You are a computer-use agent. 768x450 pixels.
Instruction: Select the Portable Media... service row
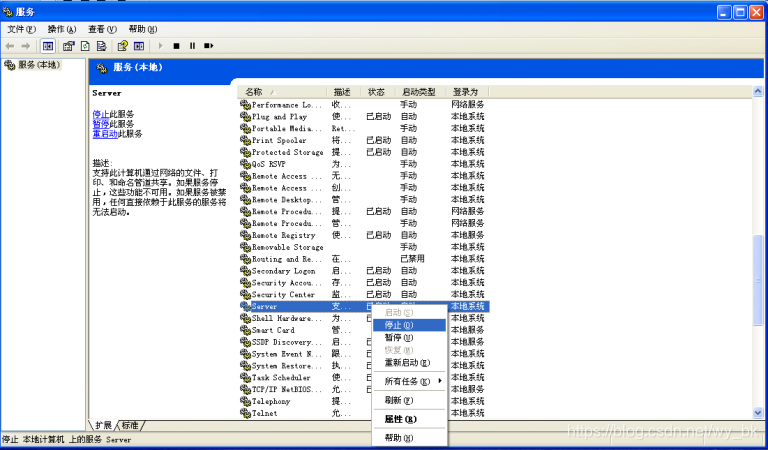point(364,128)
